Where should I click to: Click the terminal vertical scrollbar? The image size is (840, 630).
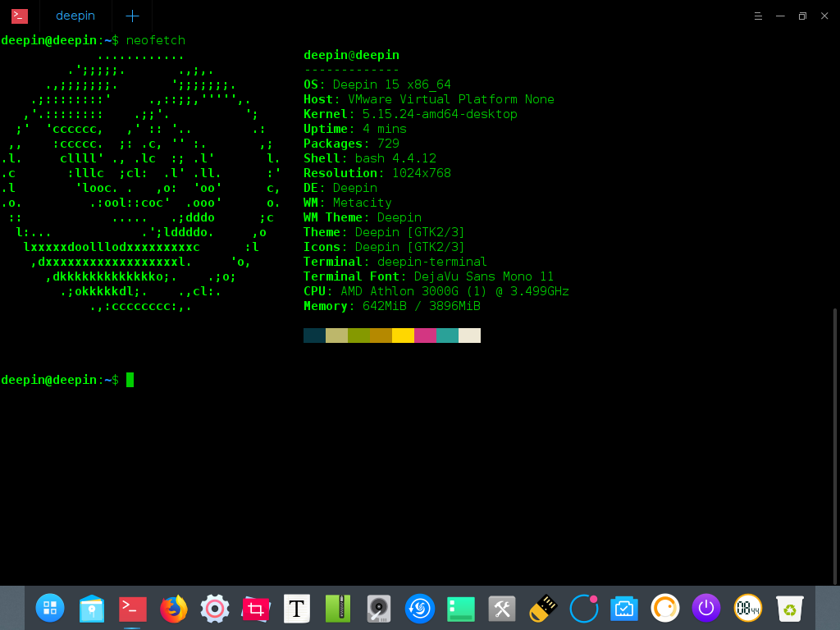(x=834, y=446)
